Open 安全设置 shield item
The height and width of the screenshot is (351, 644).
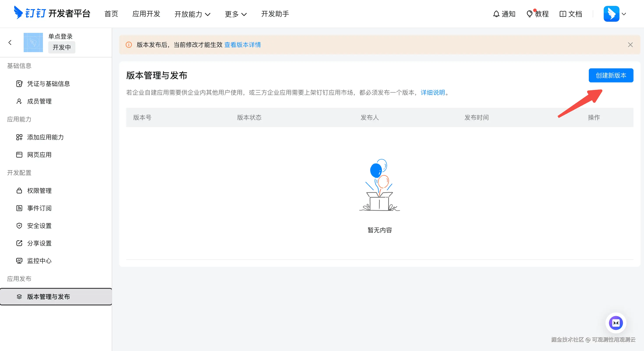coord(39,226)
